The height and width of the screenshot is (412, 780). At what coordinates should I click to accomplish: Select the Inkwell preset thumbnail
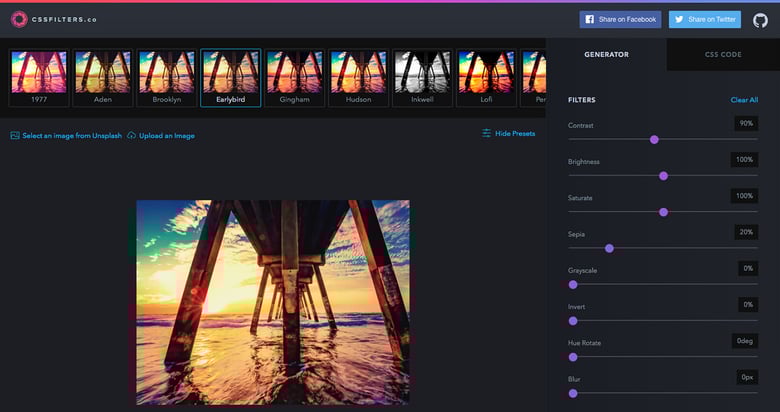[422, 78]
